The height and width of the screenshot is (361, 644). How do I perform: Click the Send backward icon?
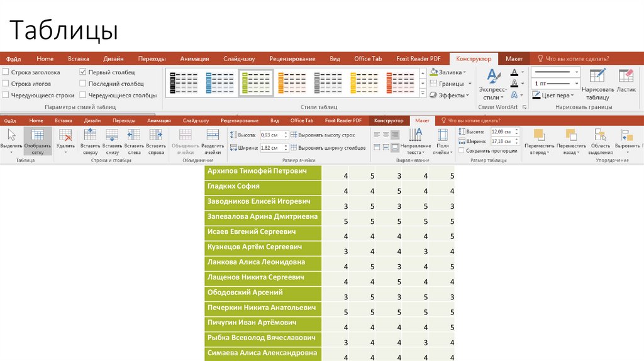[x=571, y=135]
